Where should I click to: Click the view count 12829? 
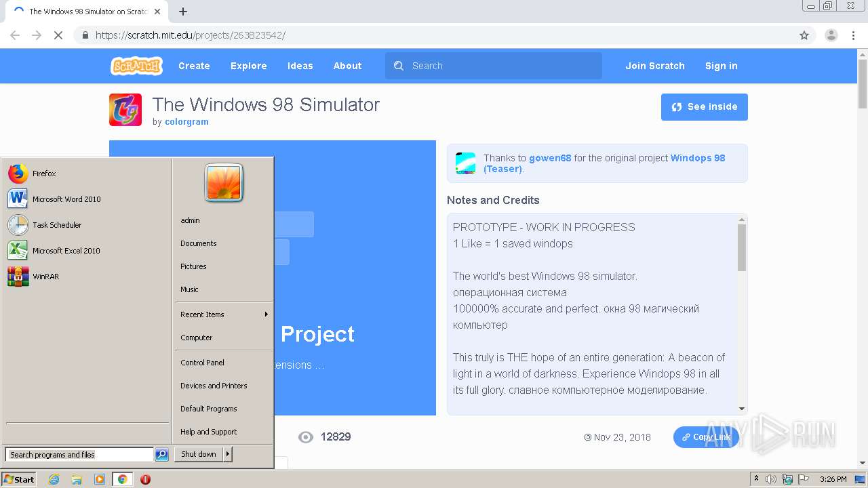pos(336,437)
